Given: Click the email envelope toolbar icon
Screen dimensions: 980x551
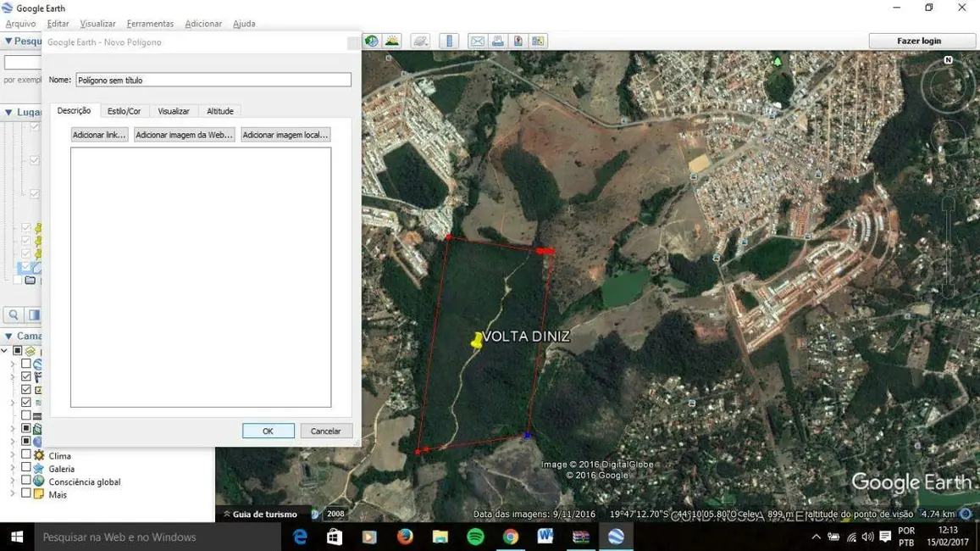Looking at the screenshot, I should coord(478,41).
